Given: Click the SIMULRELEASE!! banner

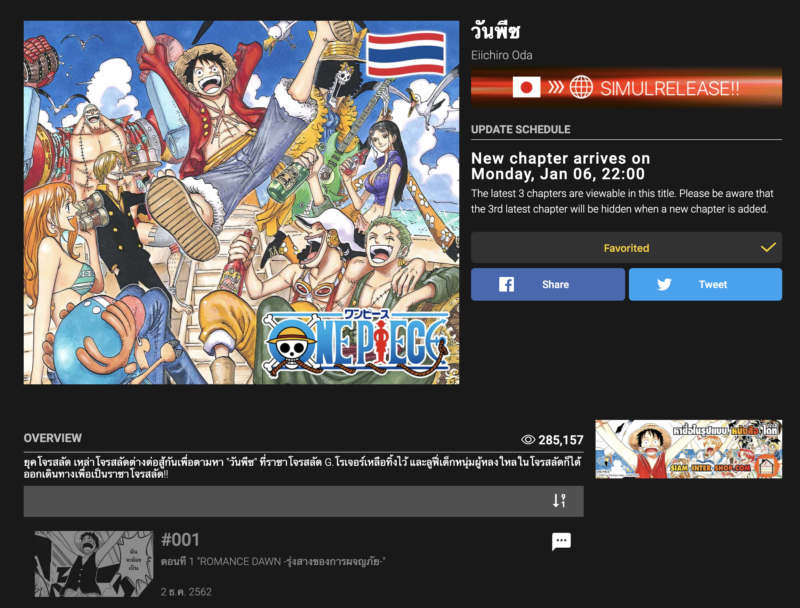Looking at the screenshot, I should (626, 87).
